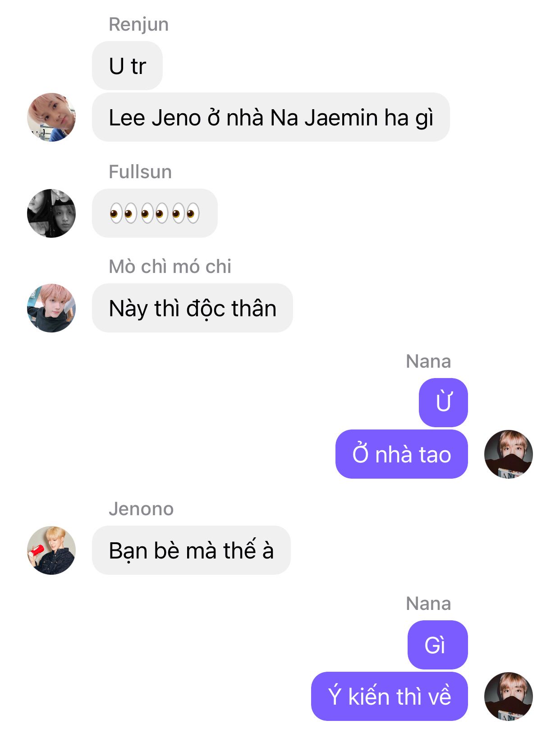Viewport: 560px width, 734px height.
Task: Tap the "Này thì độc thân" bubble
Action: click(193, 308)
